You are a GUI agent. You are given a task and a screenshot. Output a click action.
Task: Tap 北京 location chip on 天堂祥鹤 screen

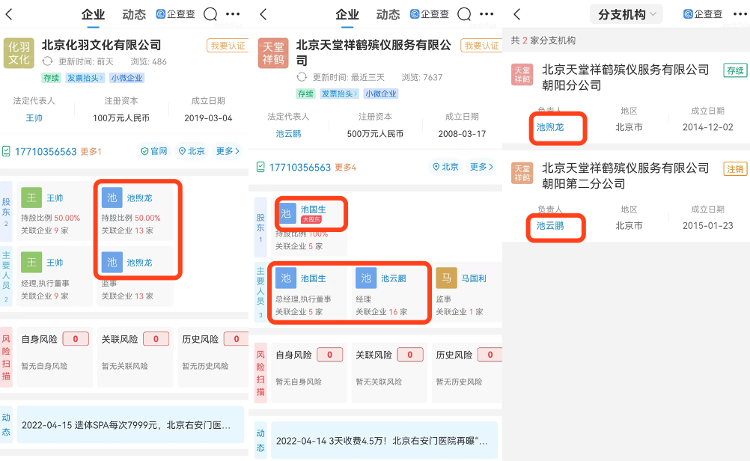[445, 167]
